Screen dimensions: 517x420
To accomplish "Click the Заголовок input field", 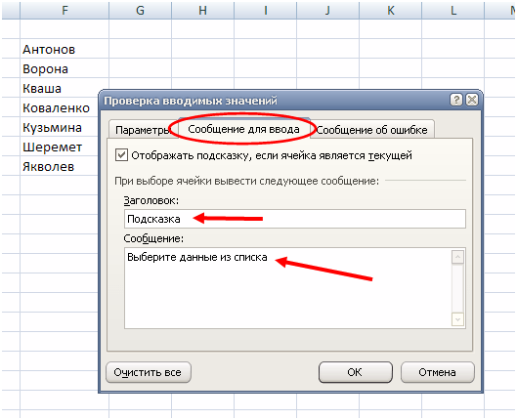I will [295, 219].
